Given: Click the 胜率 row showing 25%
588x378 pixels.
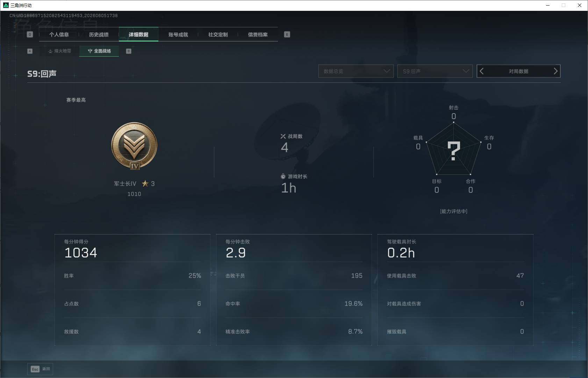Looking at the screenshot, I should click(132, 276).
